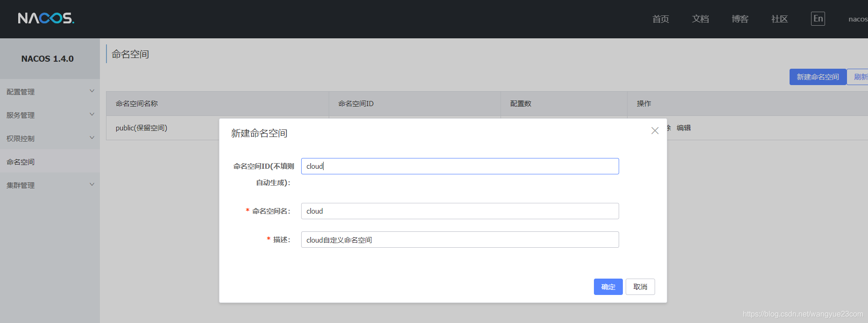Open the 文档 top navigation link
Viewport: 868px width, 323px height.
pos(700,19)
